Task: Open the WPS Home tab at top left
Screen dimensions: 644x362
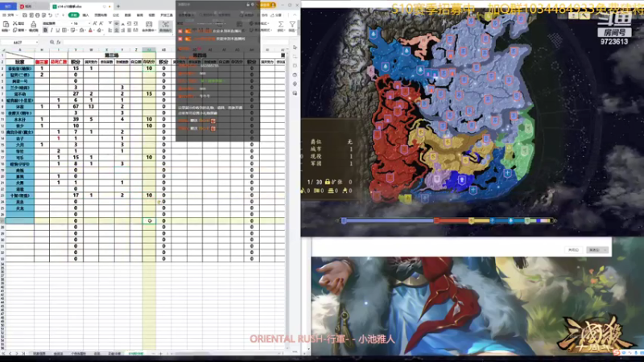Action: click(8, 6)
